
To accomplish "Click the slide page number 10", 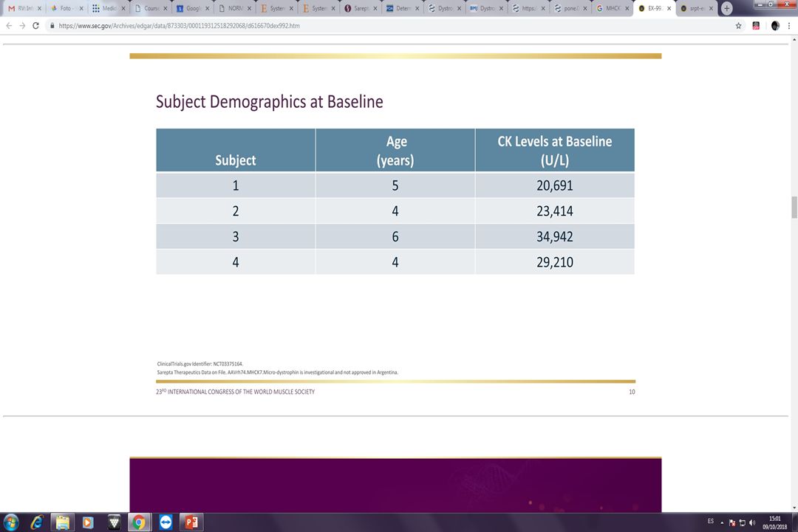I will pyautogui.click(x=632, y=392).
